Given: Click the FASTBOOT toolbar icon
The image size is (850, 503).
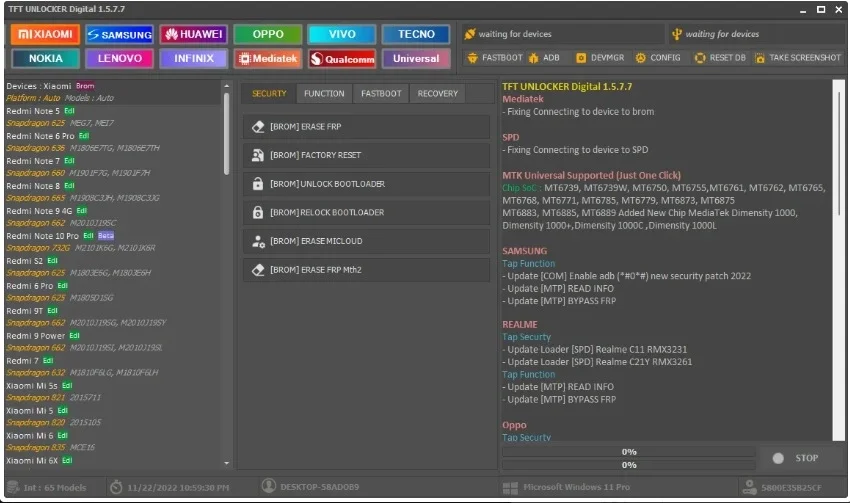Looking at the screenshot, I should (x=473, y=57).
